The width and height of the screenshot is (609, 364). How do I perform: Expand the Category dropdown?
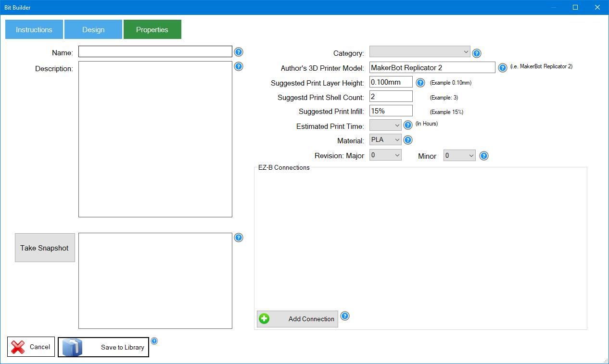(x=420, y=51)
